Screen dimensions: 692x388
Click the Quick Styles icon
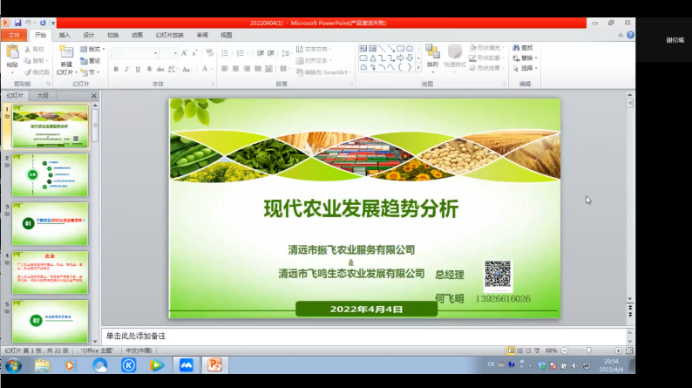pyautogui.click(x=454, y=52)
